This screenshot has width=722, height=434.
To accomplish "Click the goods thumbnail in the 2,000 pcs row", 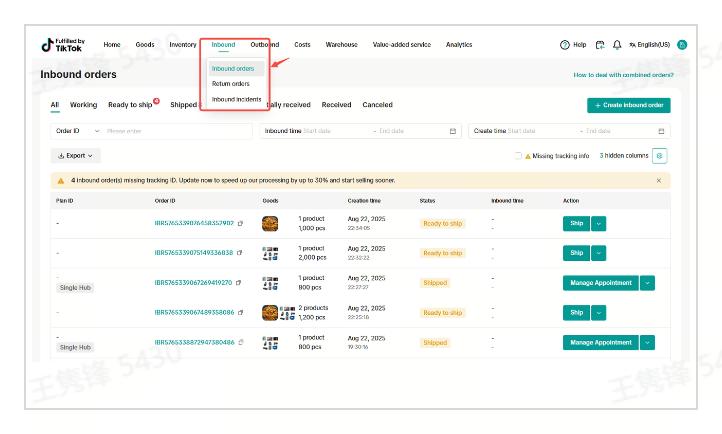I will pos(270,253).
